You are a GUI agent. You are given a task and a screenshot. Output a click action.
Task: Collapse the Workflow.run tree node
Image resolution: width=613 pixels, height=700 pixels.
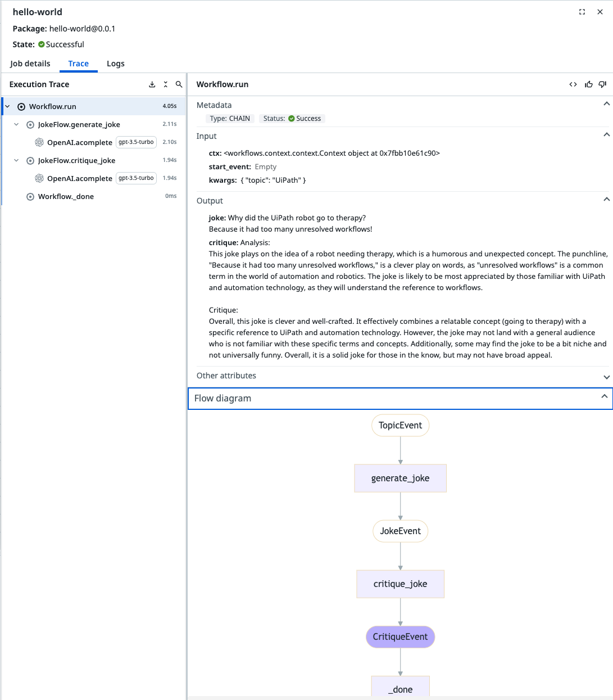(x=7, y=106)
